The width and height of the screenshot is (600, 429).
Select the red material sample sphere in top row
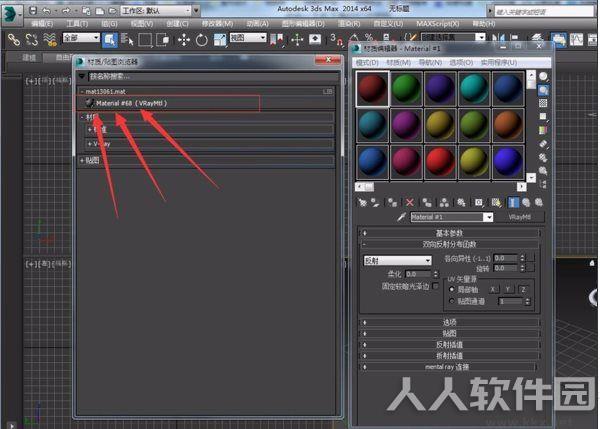[372, 89]
